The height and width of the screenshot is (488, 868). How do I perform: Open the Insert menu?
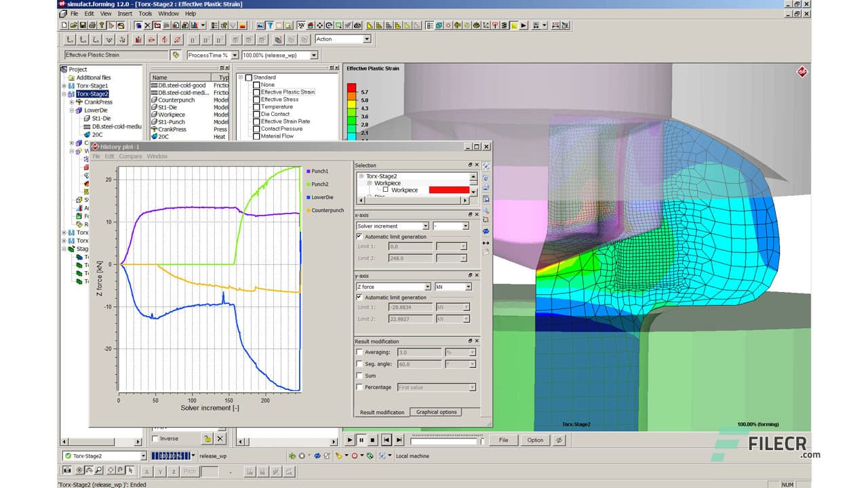125,14
